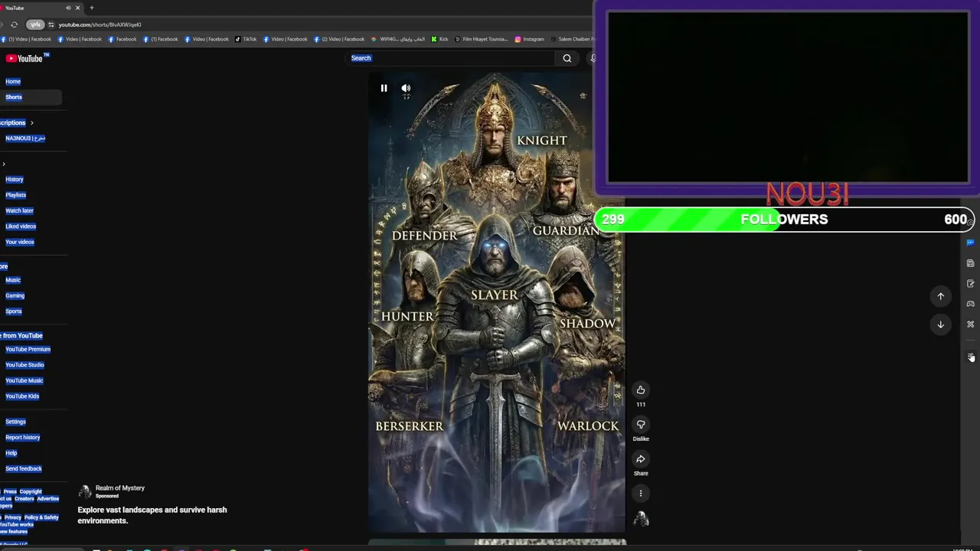Screen dimensions: 980x551
Task: Focus the YouTube Search field
Action: click(452, 58)
